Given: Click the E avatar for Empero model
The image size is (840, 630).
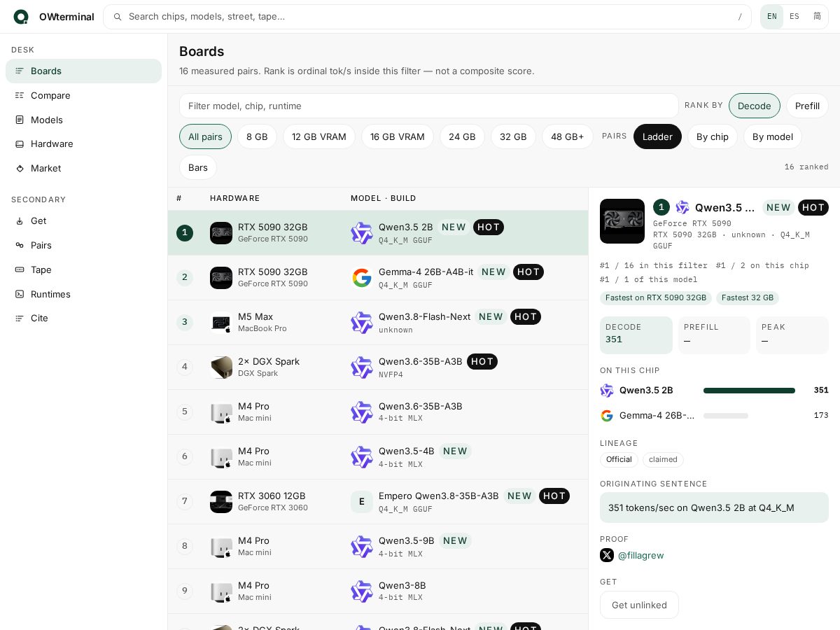Looking at the screenshot, I should coord(362,502).
